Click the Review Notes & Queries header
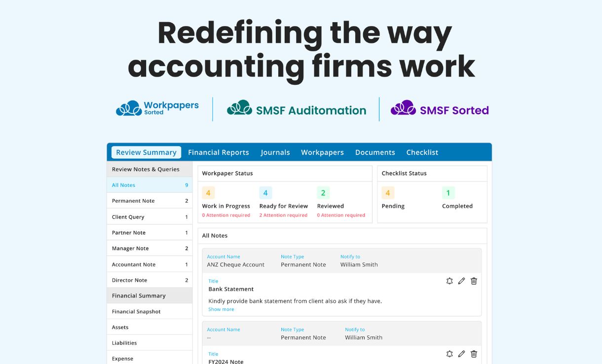 pyautogui.click(x=150, y=169)
